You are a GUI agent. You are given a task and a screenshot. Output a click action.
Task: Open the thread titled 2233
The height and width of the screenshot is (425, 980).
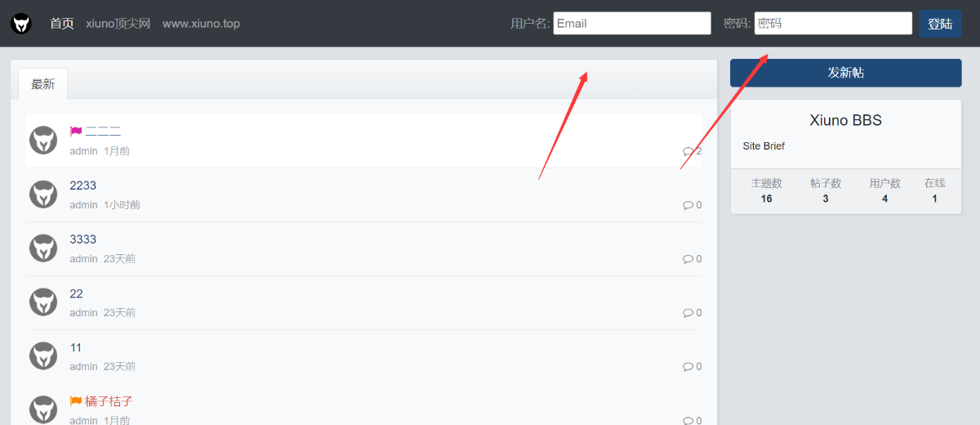click(x=83, y=186)
